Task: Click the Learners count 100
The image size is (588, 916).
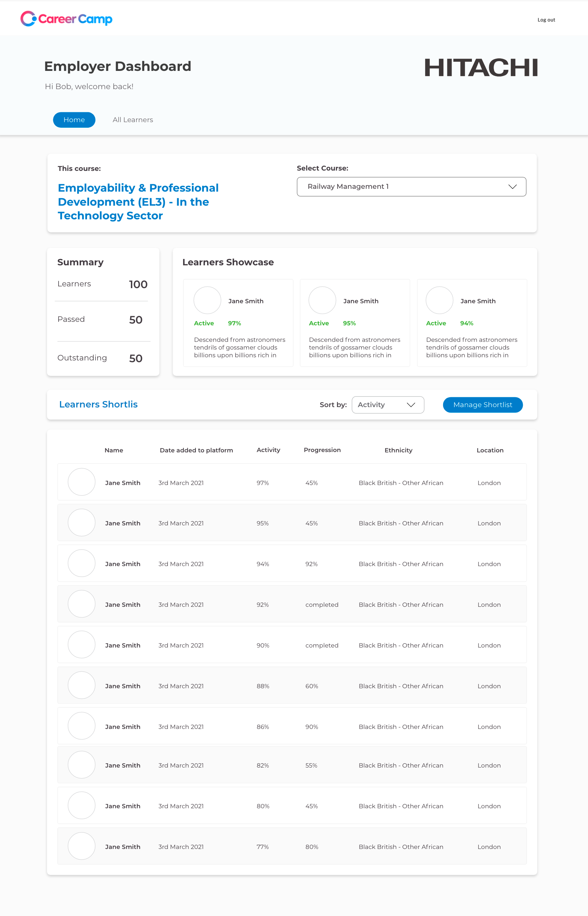Action: tap(138, 284)
